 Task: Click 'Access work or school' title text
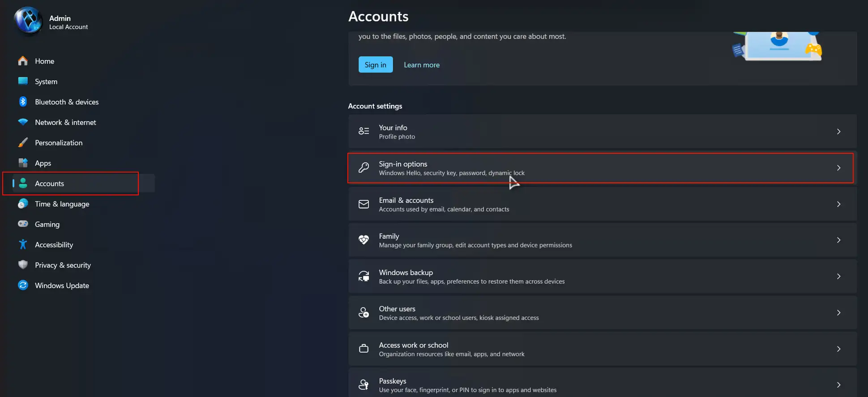(x=414, y=345)
